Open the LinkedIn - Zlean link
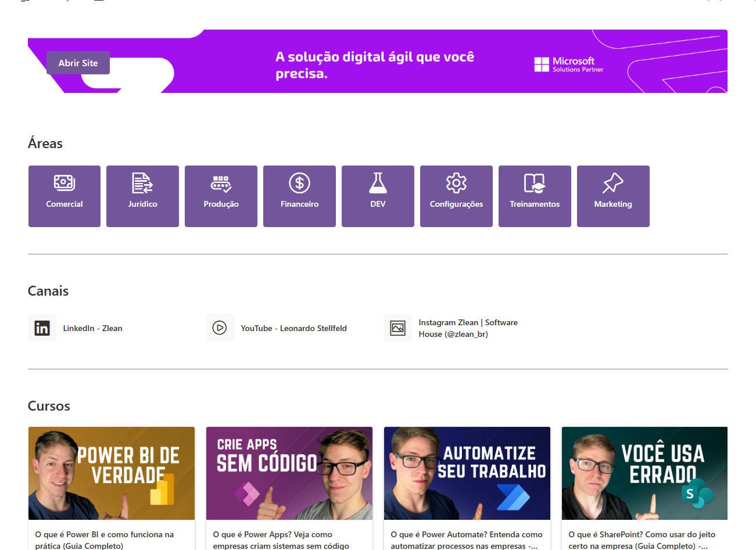Viewport: 756px width, 550px height. coord(92,328)
